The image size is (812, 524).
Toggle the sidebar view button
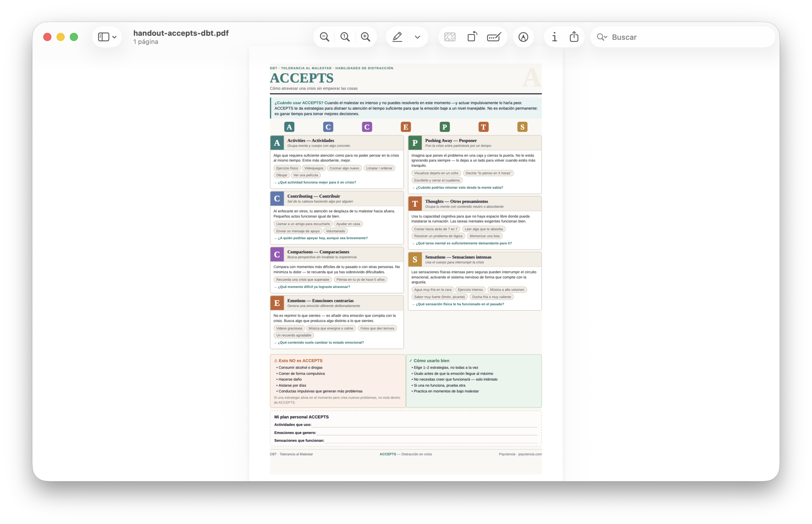pyautogui.click(x=103, y=37)
